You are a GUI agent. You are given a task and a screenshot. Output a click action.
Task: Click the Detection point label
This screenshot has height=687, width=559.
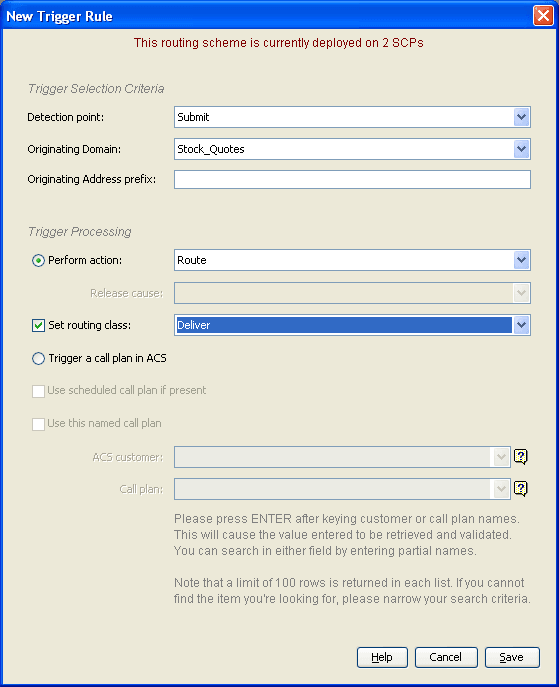(x=66, y=117)
